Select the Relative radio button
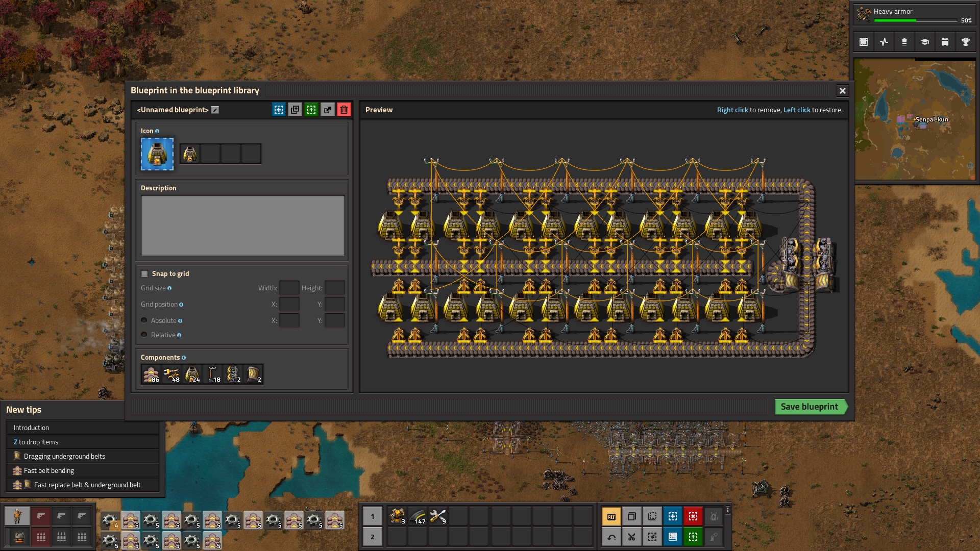Screen dimensions: 980x551 pos(144,335)
